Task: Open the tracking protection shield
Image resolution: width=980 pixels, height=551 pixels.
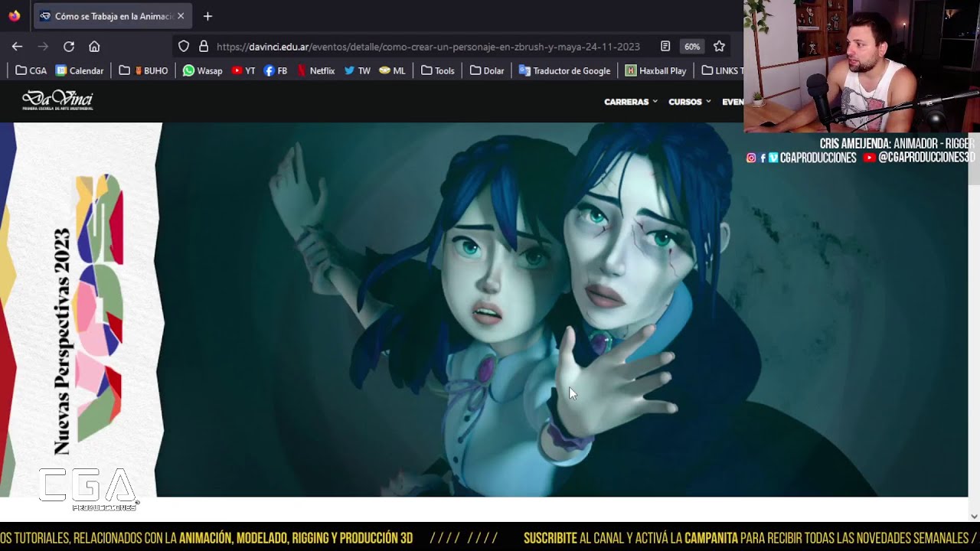Action: point(184,47)
